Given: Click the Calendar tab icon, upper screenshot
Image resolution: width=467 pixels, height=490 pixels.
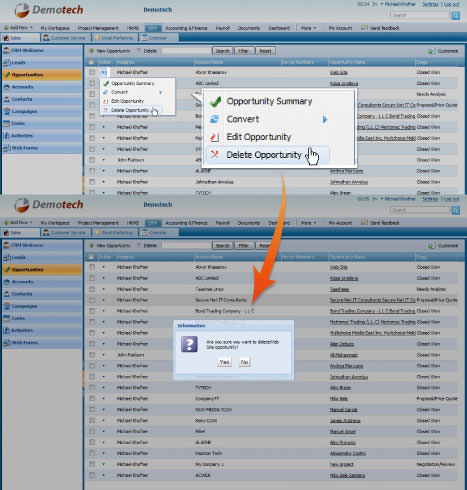Looking at the screenshot, I should (x=144, y=38).
